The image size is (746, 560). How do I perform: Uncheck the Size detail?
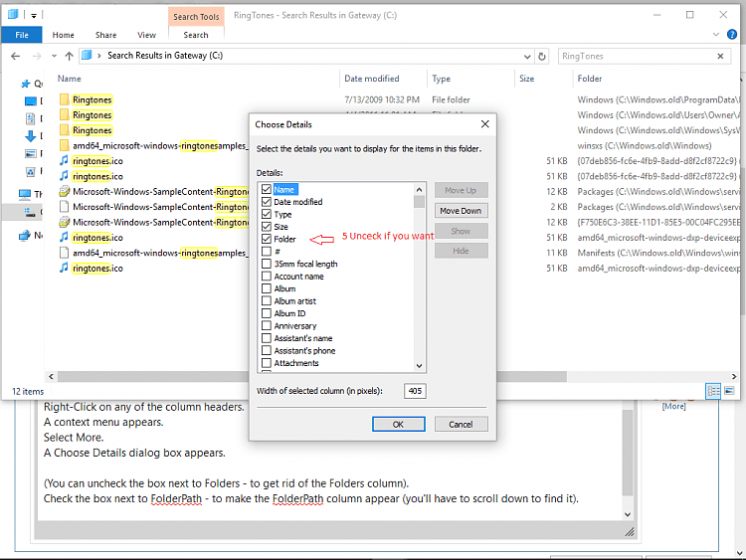267,227
